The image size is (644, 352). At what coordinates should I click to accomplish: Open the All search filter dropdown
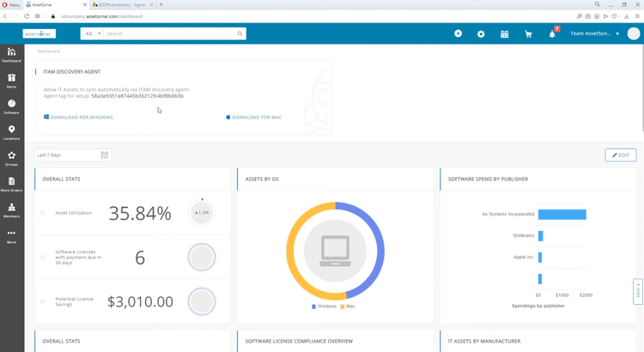pos(92,33)
